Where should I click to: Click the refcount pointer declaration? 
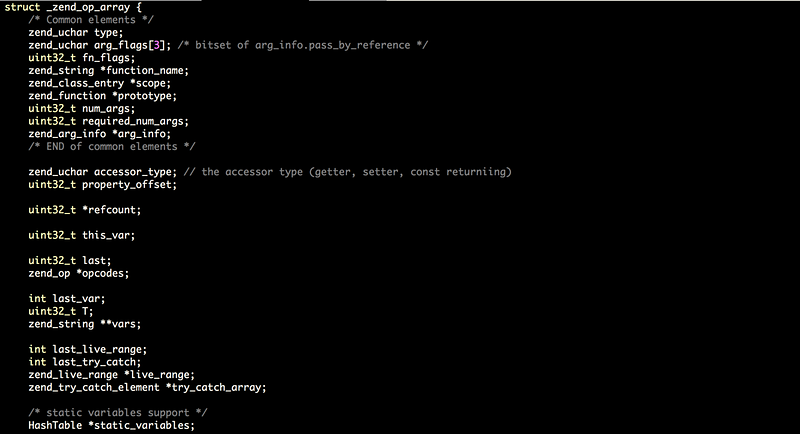(x=85, y=210)
